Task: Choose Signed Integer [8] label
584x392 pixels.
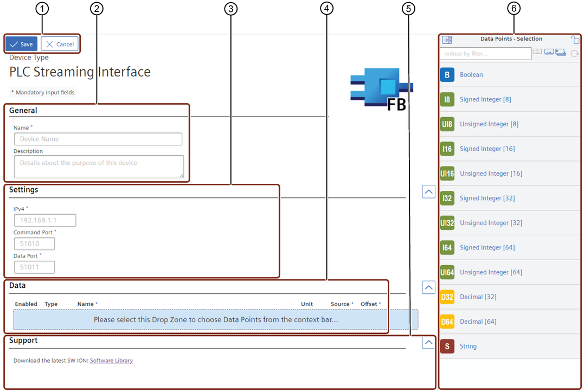Action: coord(485,99)
